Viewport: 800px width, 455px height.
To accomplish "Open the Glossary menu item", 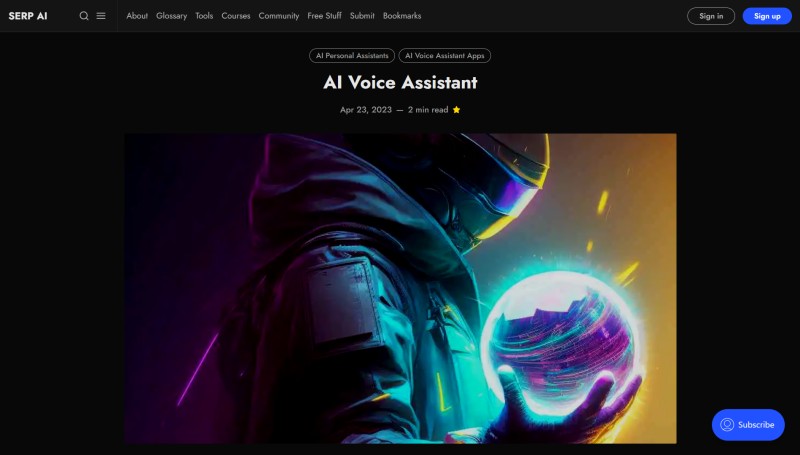I will coord(171,16).
